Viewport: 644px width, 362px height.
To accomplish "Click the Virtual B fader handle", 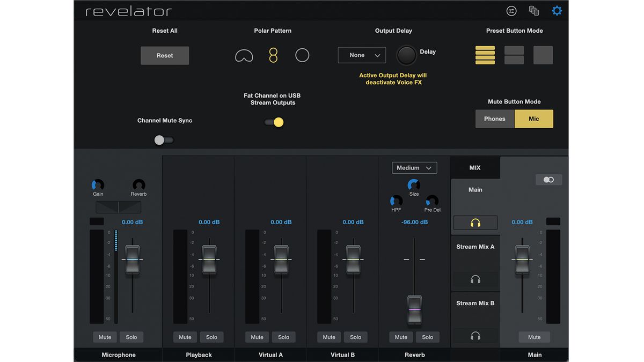I will [x=353, y=260].
